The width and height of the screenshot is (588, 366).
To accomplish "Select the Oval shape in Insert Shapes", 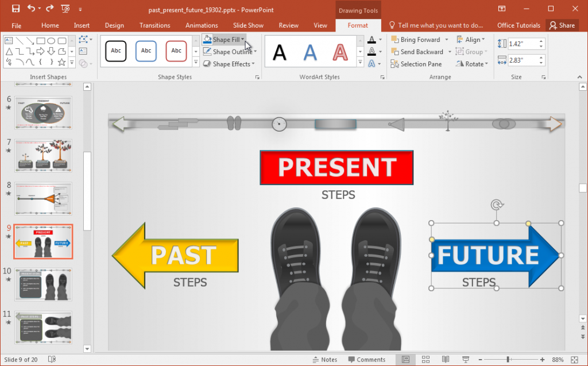I will (52, 41).
